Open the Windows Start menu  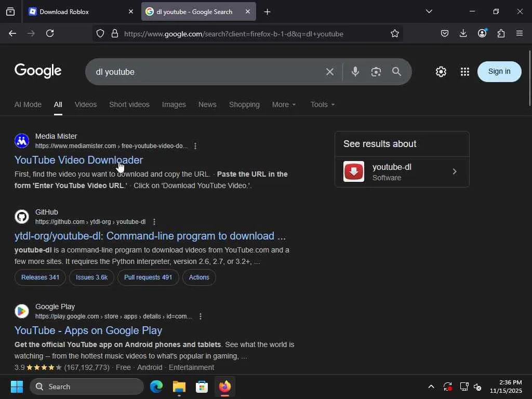pos(17,387)
